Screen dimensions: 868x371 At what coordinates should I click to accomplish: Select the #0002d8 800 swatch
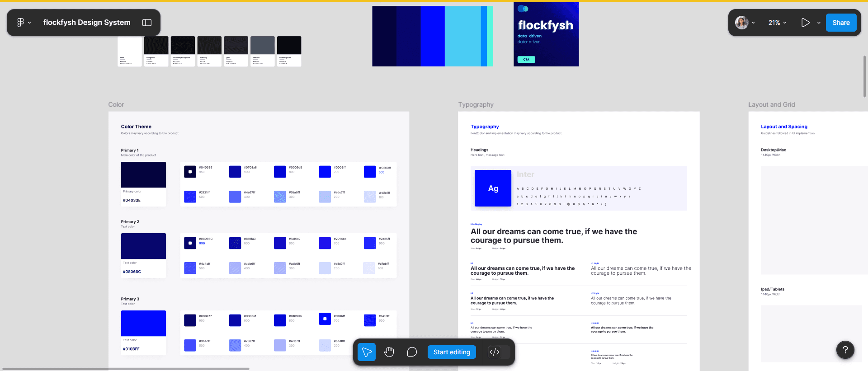(280, 172)
